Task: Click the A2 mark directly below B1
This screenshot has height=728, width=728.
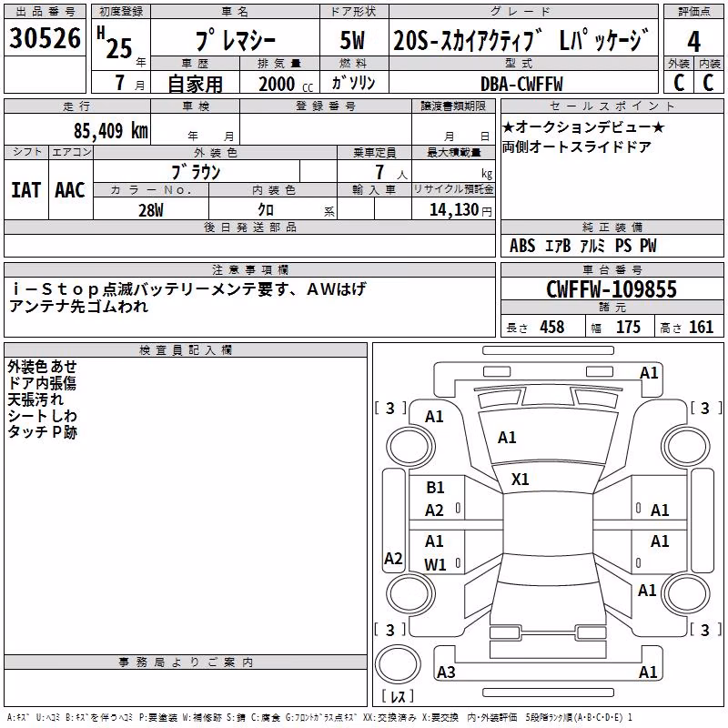Action: click(434, 511)
